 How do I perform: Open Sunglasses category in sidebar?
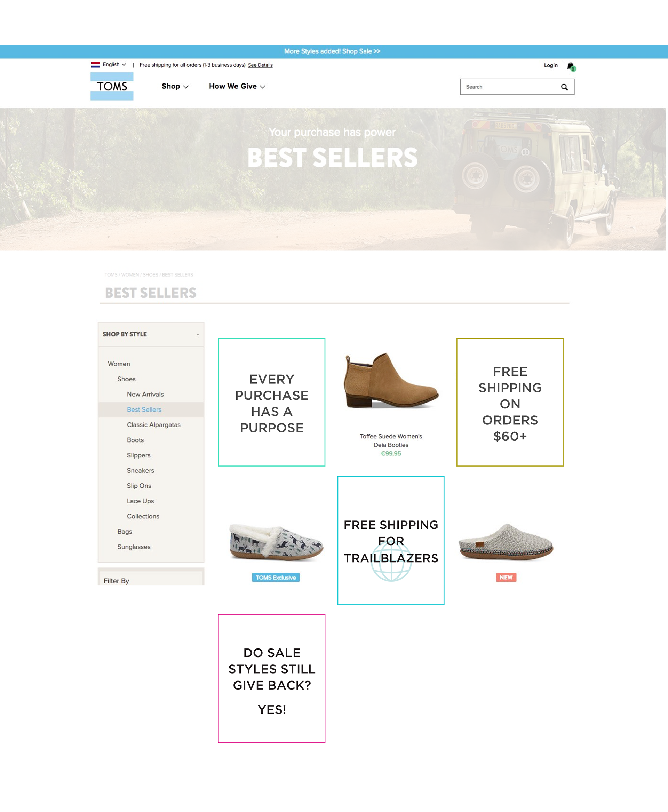click(x=134, y=547)
